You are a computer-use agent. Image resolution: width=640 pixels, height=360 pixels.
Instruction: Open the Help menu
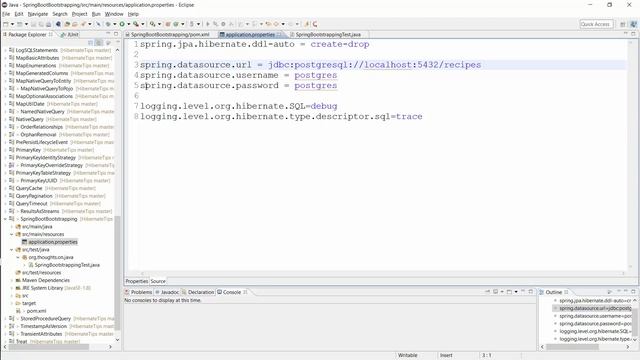click(x=133, y=14)
